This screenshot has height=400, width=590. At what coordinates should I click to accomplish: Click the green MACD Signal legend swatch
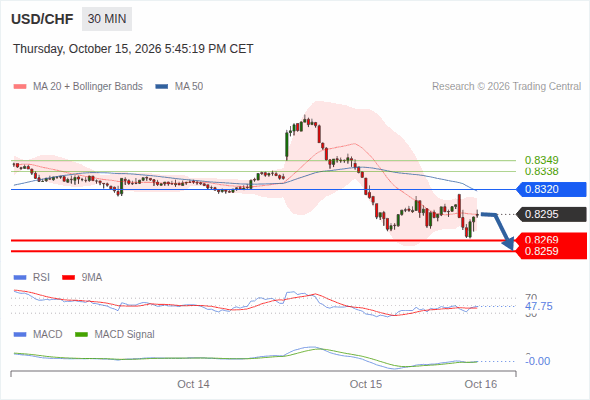82,335
